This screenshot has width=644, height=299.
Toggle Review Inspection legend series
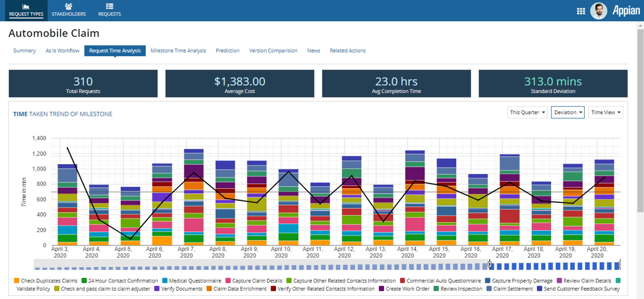pos(458,288)
